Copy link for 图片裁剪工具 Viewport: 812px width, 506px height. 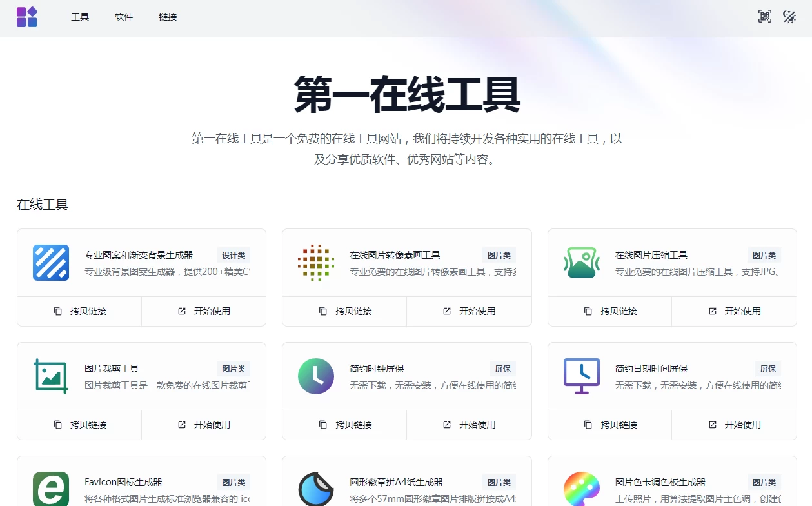[79, 425]
